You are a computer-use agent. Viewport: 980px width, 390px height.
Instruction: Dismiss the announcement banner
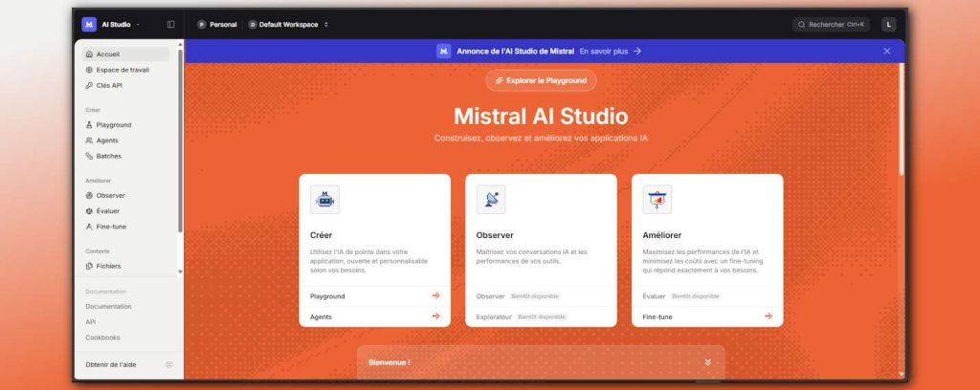pyautogui.click(x=887, y=52)
